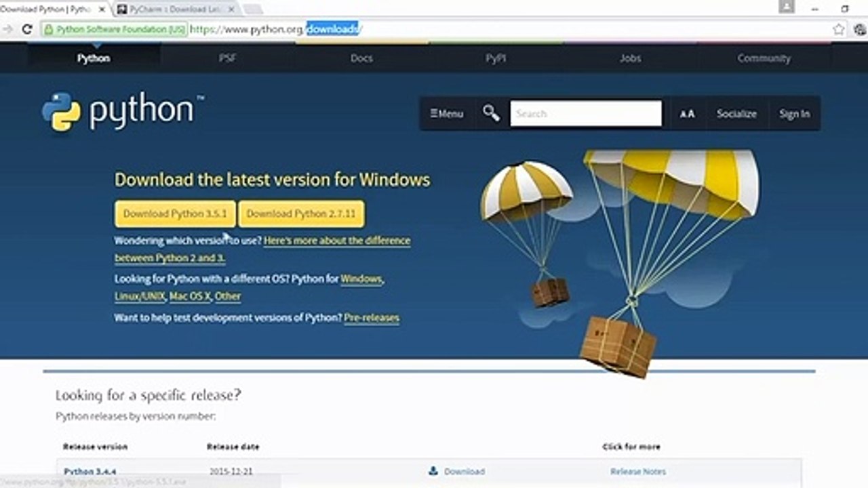
Task: Select the PyPI tab in the top site bar
Action: (496, 58)
